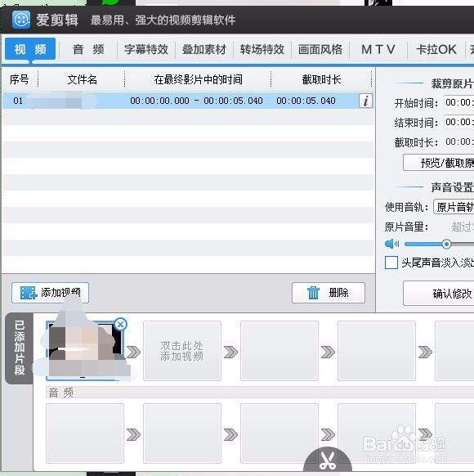Click the 双击此处添加视频 placeholder slot

tap(182, 351)
